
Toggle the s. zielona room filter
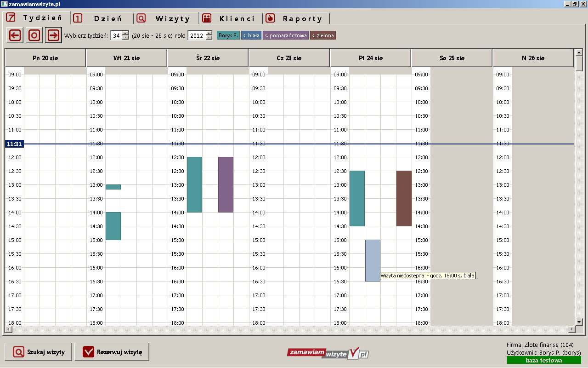point(322,35)
